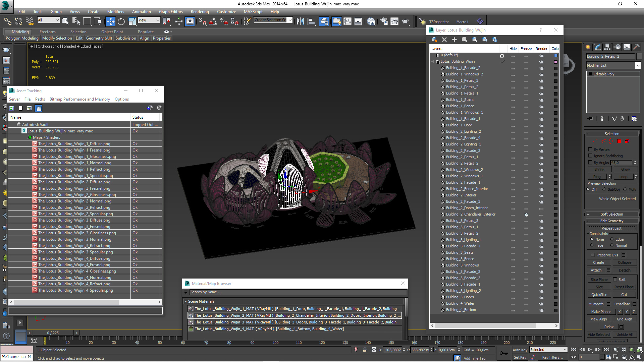Open the Rendering menu
Viewport: 644px width, 362px height.
pos(200,11)
